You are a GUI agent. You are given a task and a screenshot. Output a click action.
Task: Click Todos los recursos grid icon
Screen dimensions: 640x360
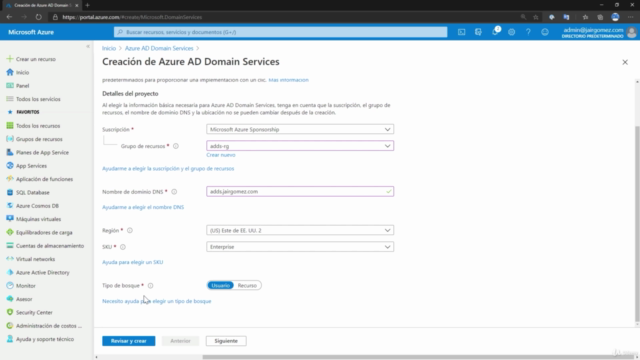click(10, 126)
